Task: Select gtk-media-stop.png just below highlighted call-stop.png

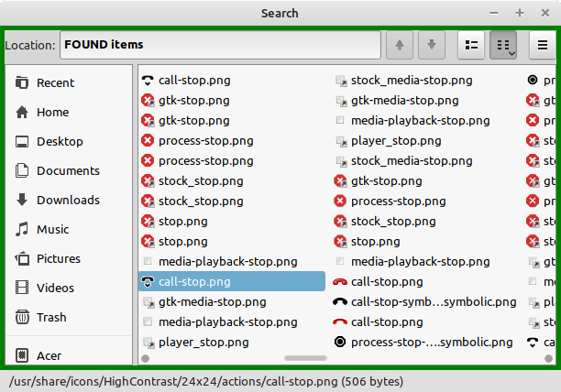Action: [x=203, y=302]
